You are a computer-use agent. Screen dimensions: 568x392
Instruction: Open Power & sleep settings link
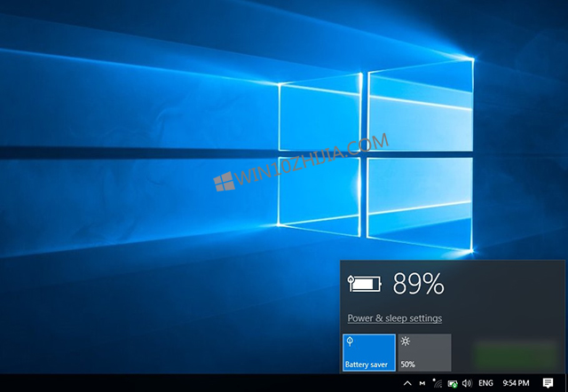click(x=394, y=318)
